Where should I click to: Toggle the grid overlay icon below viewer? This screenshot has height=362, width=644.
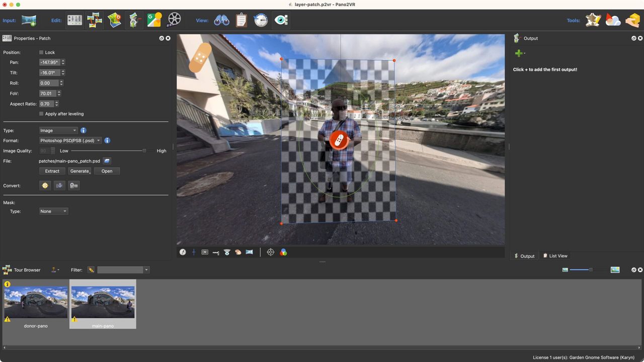pos(205,252)
